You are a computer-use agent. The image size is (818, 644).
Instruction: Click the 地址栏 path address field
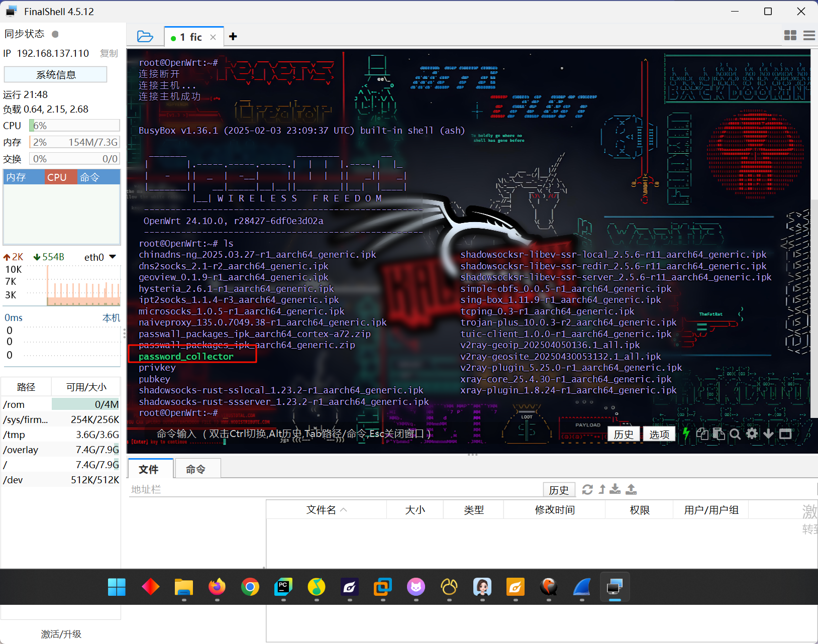pos(334,489)
